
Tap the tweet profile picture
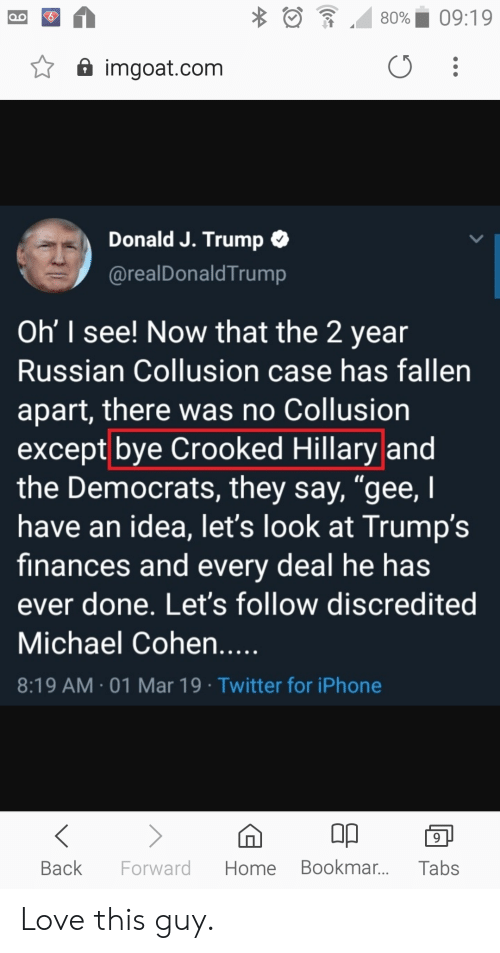(54, 256)
